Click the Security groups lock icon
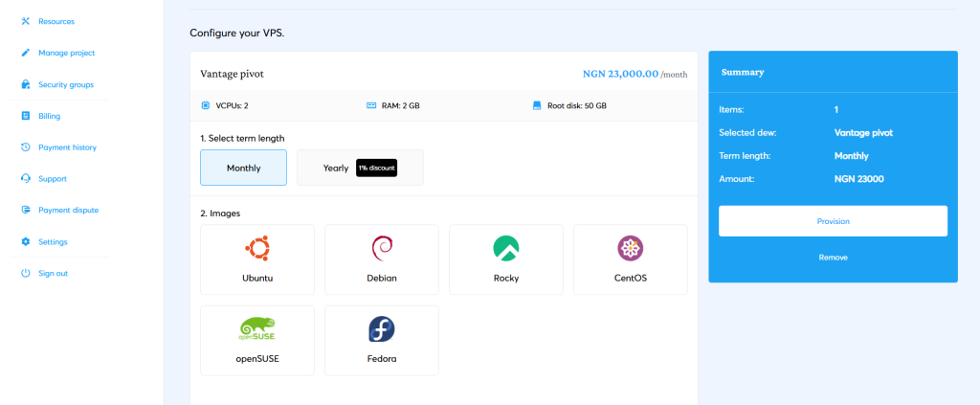Screen dimensions: 980x405 (26, 84)
